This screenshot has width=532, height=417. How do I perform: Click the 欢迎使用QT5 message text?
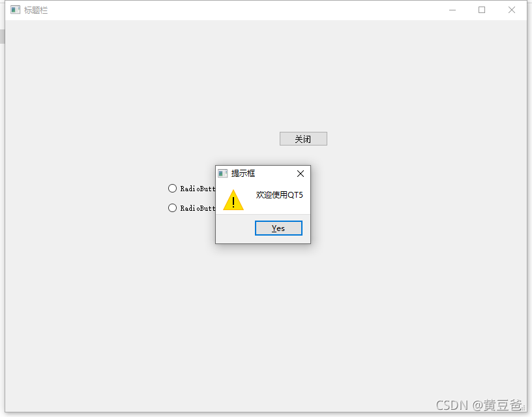(x=279, y=195)
